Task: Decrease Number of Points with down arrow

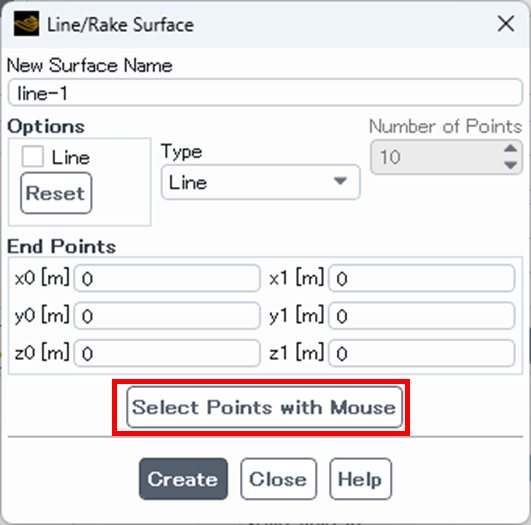Action: coord(510,165)
